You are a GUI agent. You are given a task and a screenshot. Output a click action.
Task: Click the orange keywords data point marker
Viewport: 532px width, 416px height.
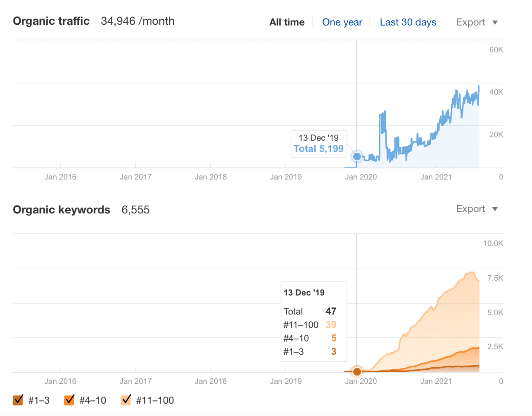(357, 371)
